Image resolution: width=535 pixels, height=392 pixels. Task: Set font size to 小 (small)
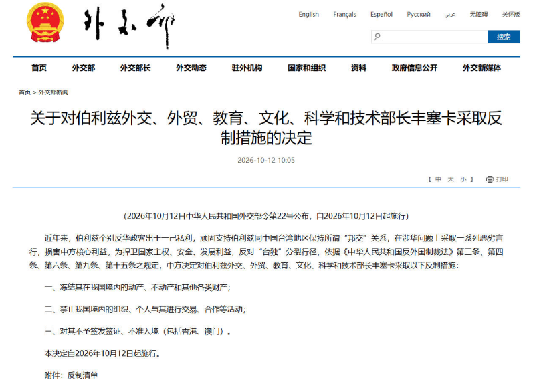click(463, 179)
